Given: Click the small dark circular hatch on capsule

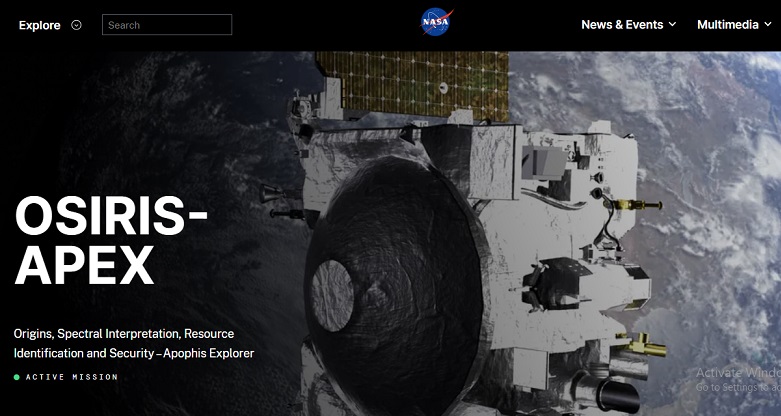Looking at the screenshot, I should 332,294.
